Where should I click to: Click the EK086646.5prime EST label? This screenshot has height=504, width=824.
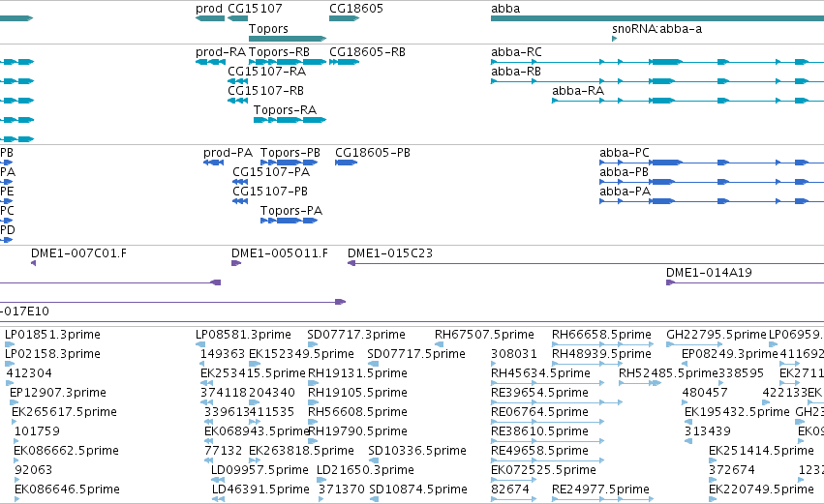67,489
